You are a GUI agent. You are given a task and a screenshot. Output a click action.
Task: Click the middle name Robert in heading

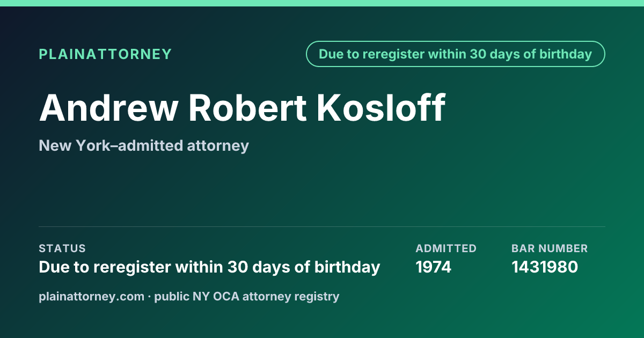(x=247, y=108)
